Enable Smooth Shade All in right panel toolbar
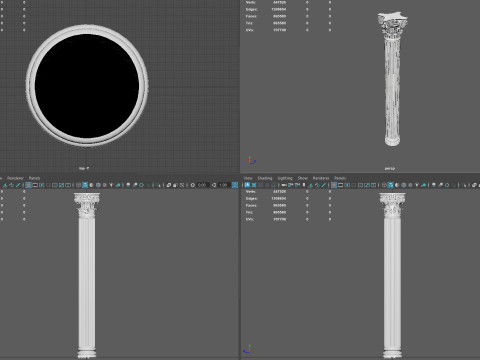 coord(391,185)
